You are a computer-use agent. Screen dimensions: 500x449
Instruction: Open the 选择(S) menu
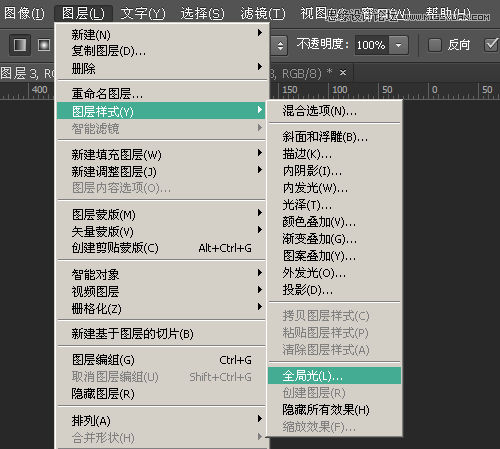pos(202,14)
